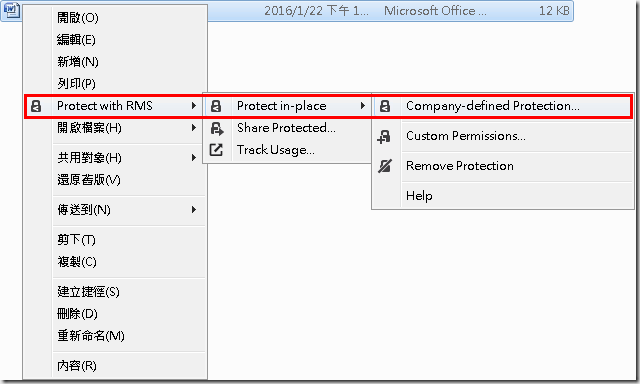Screen dimensions: 640x384
Task: Click the Share Protected lock-arrow icon
Action: click(x=217, y=129)
